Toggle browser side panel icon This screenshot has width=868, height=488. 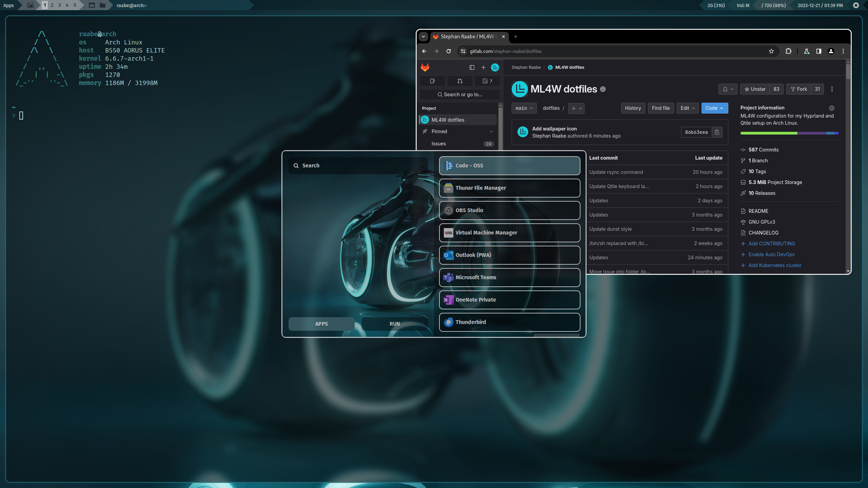click(818, 51)
